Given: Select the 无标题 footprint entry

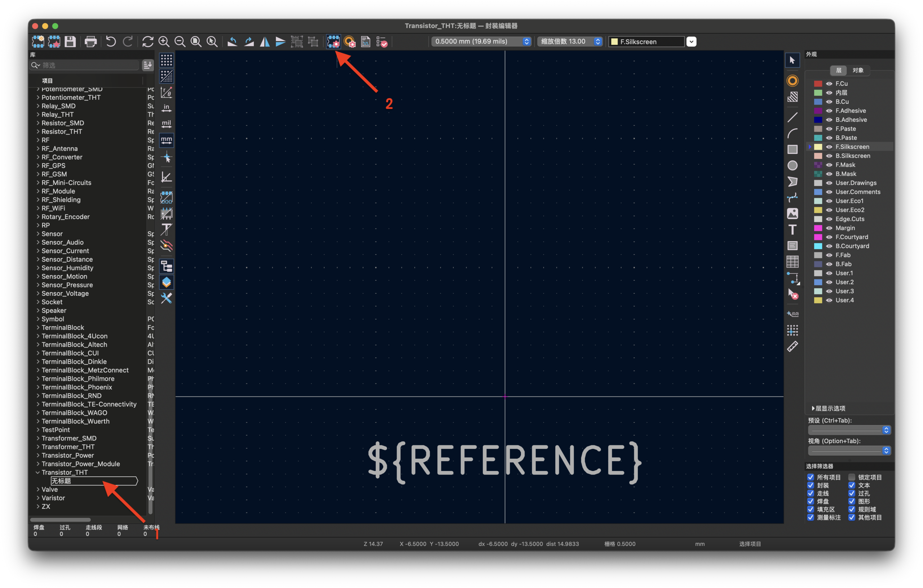Looking at the screenshot, I should tap(61, 481).
